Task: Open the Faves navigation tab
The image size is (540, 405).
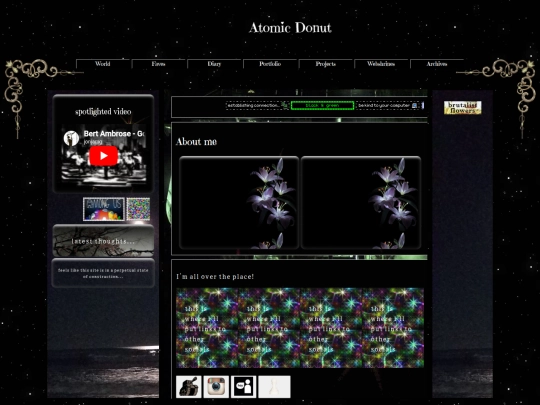Action: tap(158, 64)
